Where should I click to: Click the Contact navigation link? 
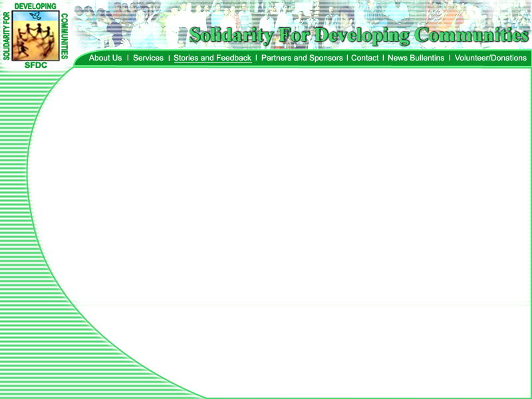[x=364, y=58]
